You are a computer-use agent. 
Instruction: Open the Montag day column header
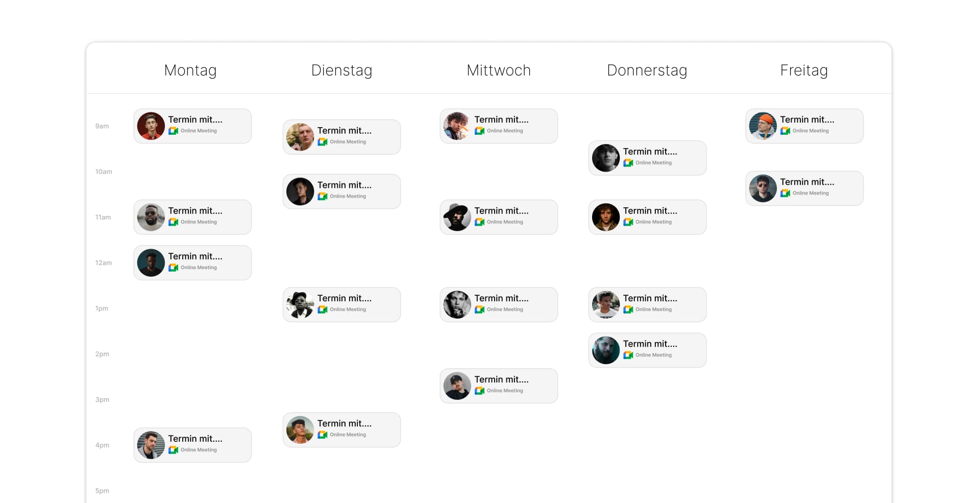pos(190,70)
